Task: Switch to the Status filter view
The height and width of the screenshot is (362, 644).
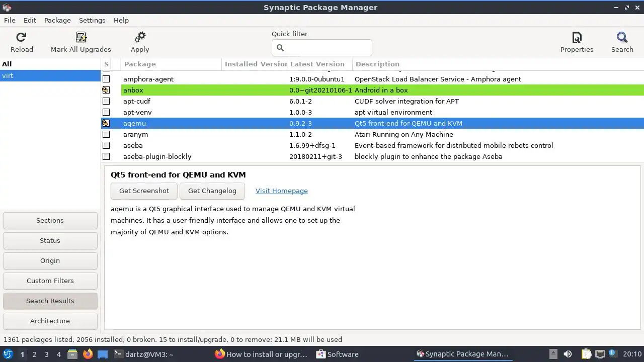Action: pos(50,240)
